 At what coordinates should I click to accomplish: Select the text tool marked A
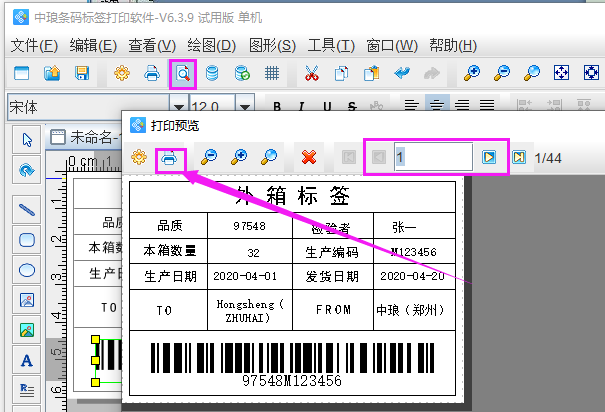(28, 360)
